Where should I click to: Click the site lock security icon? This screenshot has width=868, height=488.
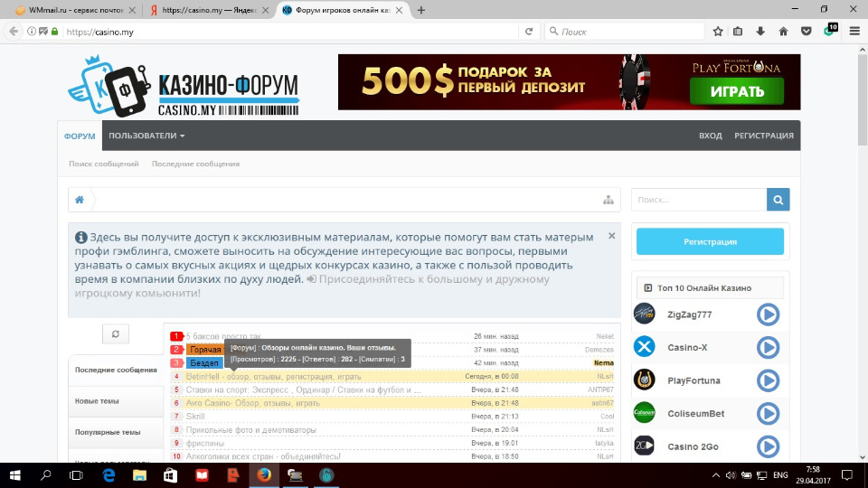point(54,32)
